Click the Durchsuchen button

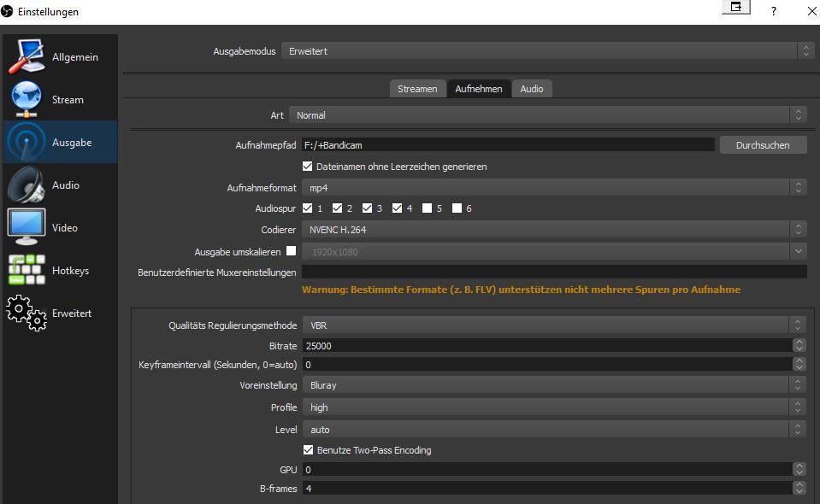763,145
